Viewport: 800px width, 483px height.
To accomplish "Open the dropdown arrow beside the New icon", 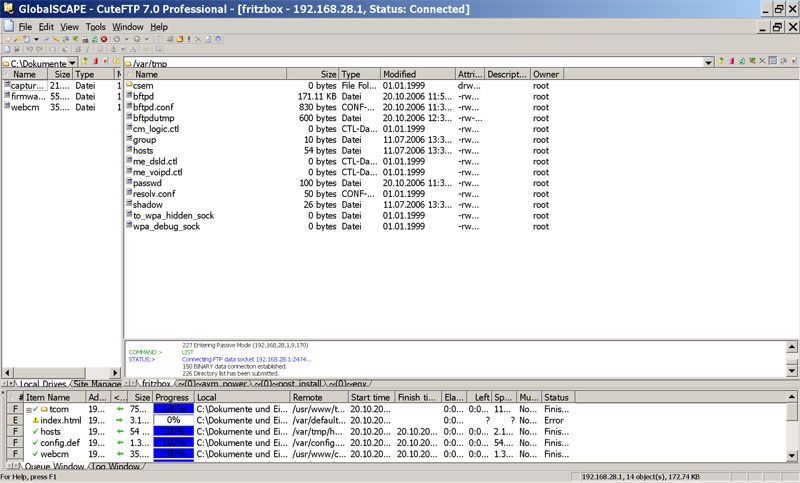I will [x=37, y=39].
